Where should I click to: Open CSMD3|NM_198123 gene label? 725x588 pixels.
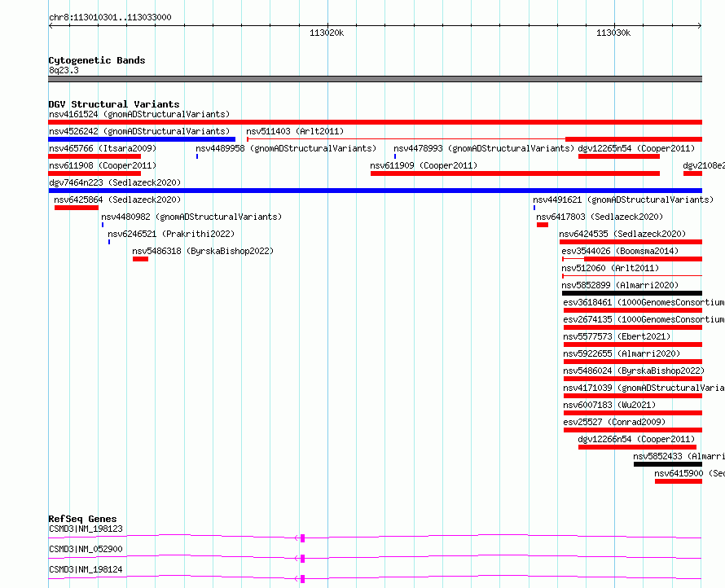tap(86, 529)
